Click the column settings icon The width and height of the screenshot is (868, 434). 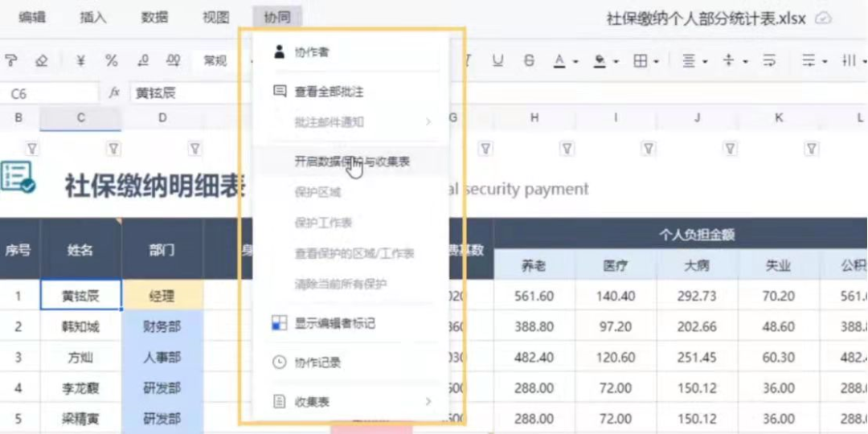[x=850, y=61]
